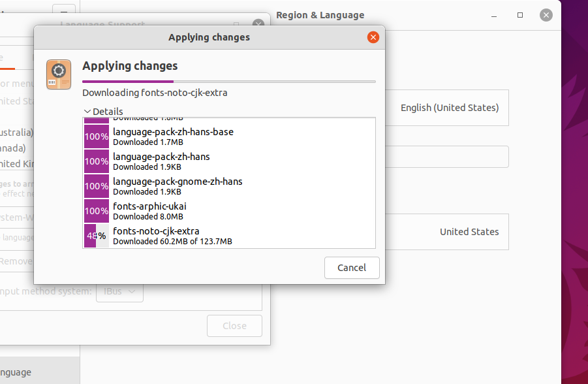This screenshot has width=588, height=384.
Task: Cancel the package download
Action: pos(352,268)
